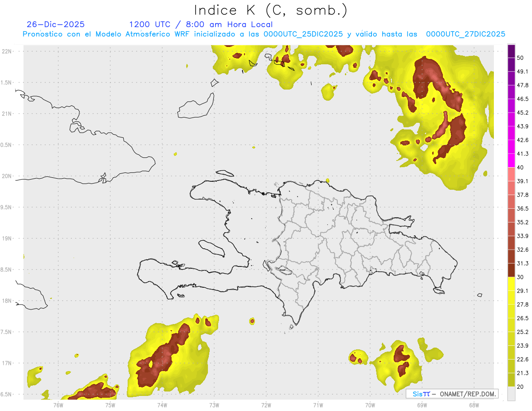Select the date text "26-Dic-2025"
The height and width of the screenshot is (411, 532).
pyautogui.click(x=55, y=24)
